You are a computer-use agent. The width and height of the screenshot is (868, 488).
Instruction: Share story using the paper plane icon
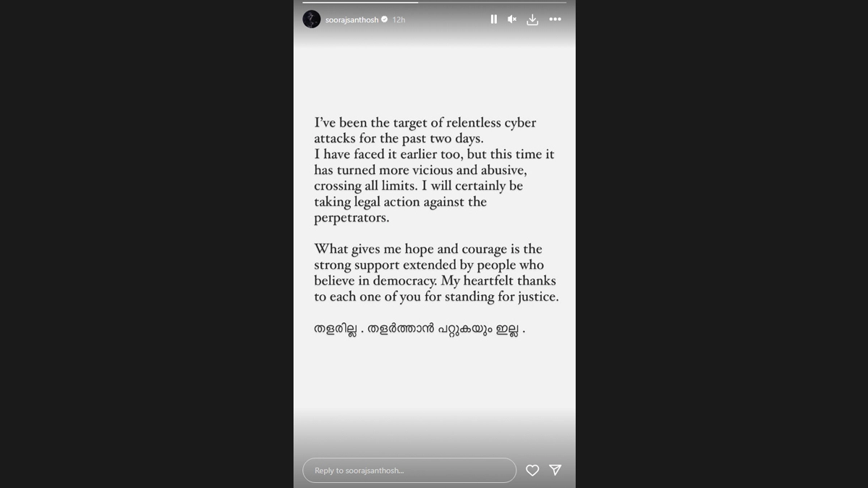click(555, 471)
